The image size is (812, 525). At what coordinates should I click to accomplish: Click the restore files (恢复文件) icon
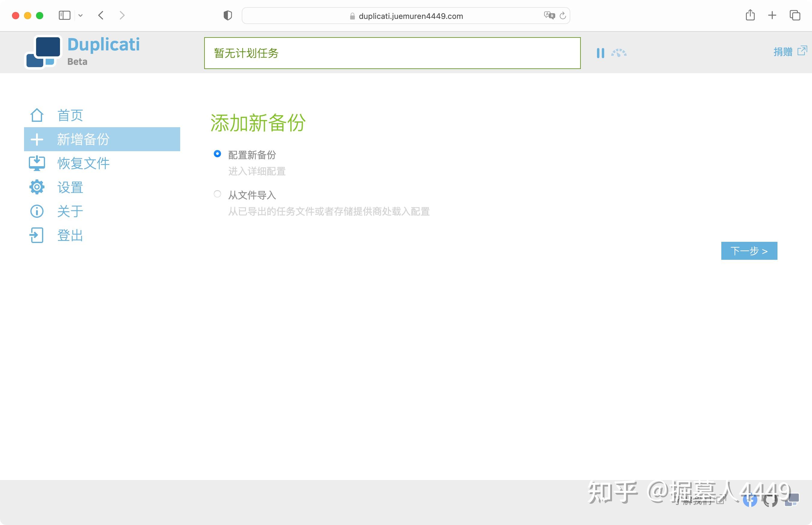tap(37, 163)
